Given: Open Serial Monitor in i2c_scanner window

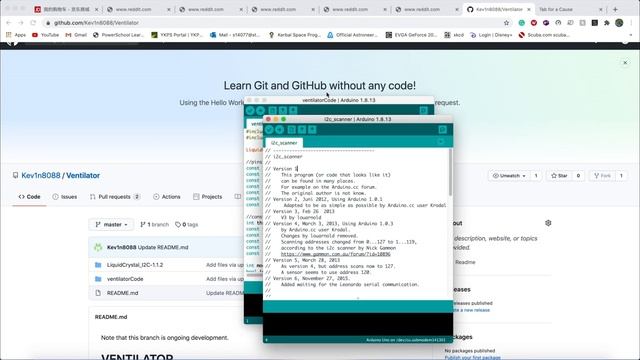Looking at the screenshot, I should [x=442, y=130].
